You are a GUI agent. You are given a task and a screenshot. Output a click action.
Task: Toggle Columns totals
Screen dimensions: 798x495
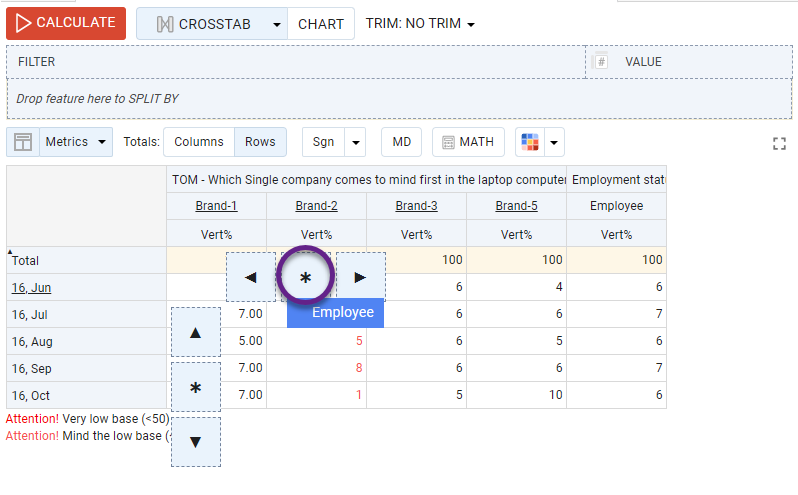pos(199,142)
